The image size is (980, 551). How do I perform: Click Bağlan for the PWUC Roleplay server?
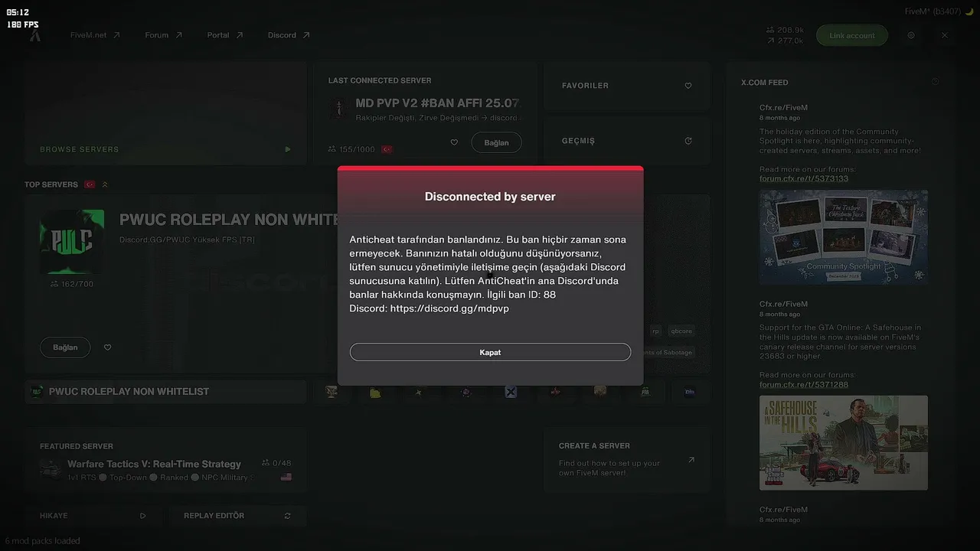[x=65, y=347]
